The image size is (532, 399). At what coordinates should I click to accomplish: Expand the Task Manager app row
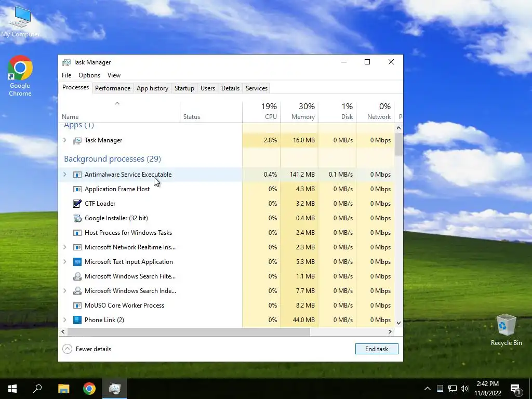65,140
